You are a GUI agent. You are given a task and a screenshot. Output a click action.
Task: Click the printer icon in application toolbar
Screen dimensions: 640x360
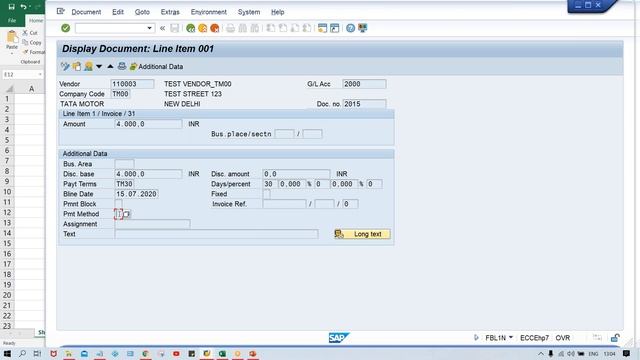click(122, 66)
